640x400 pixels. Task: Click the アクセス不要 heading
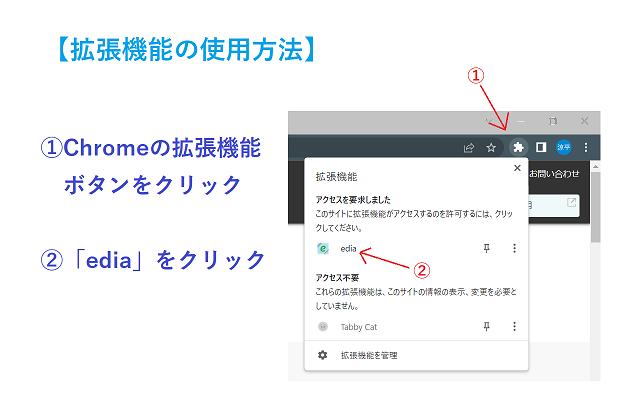pos(337,278)
